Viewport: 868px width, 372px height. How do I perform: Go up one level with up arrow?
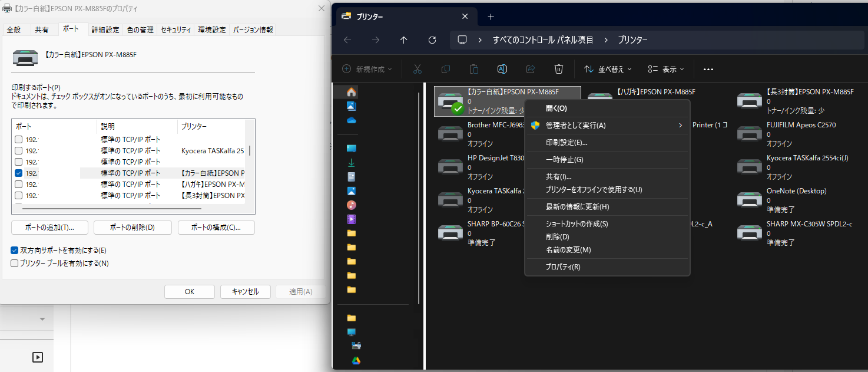pyautogui.click(x=403, y=39)
